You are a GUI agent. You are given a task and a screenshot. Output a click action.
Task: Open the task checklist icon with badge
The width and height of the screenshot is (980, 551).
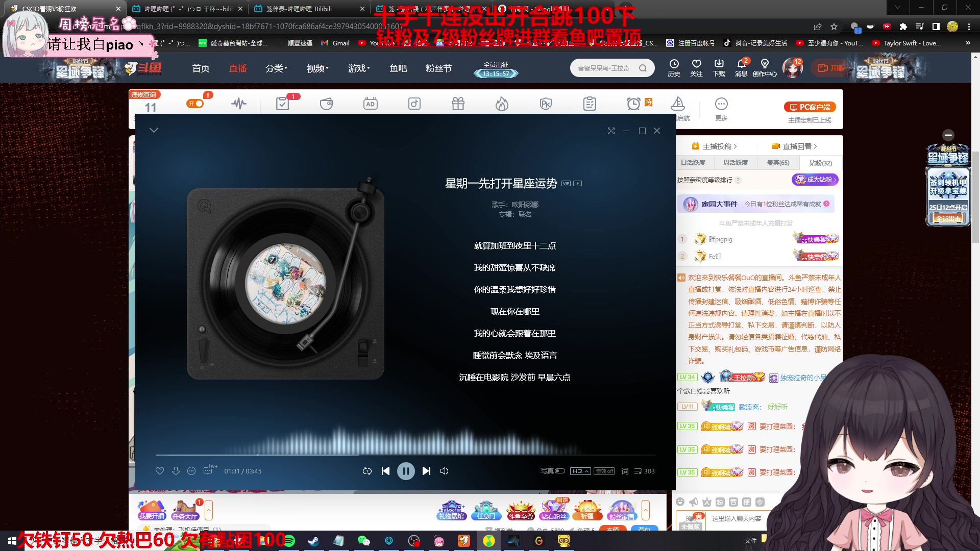282,104
